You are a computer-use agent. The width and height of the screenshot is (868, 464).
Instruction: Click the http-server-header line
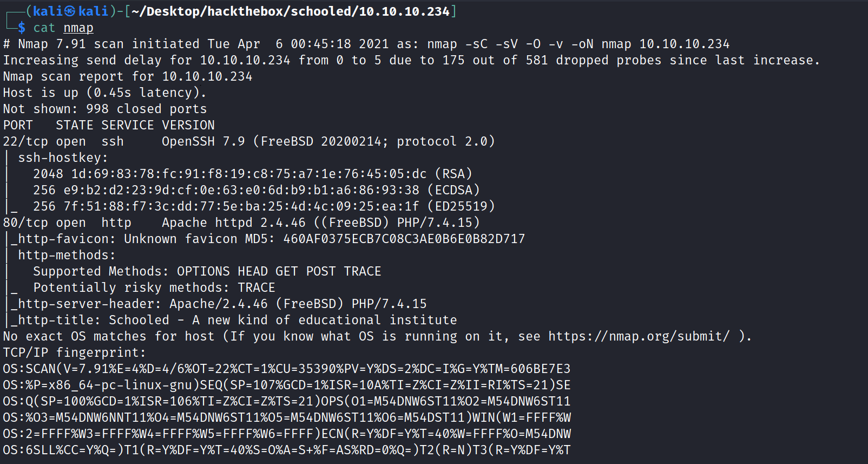point(222,304)
